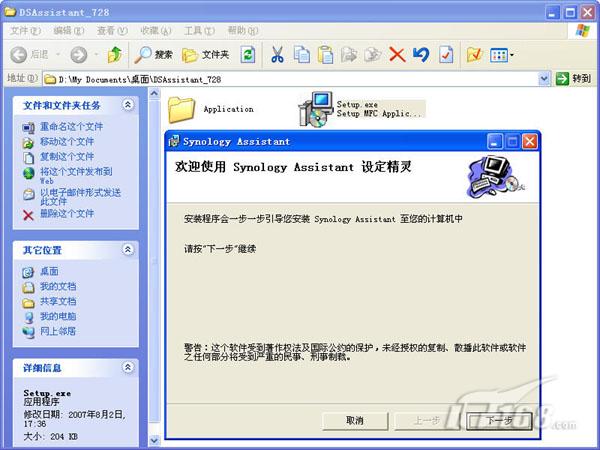This screenshot has width=600, height=450.
Task: Open the 编辑(E) menu
Action: click(68, 31)
